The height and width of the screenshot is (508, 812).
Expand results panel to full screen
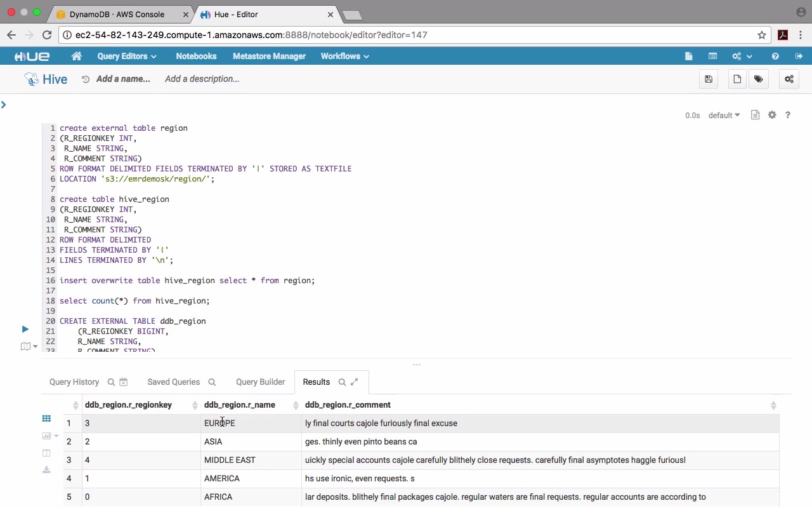355,382
